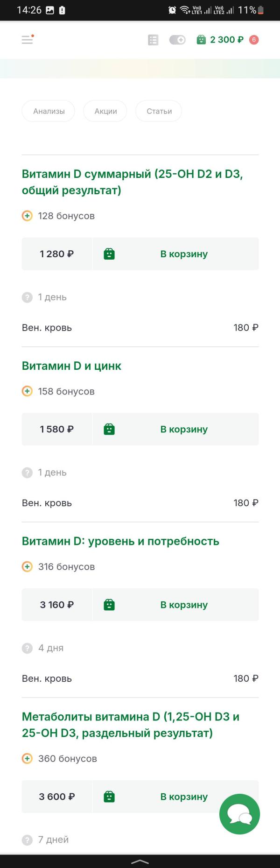Select the Анализы filter chip
The width and height of the screenshot is (280, 868).
pos(49,111)
